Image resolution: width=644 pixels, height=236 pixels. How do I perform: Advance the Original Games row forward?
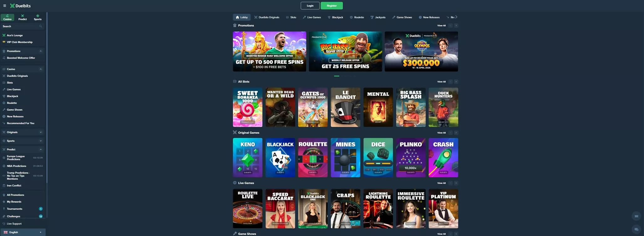[456, 133]
